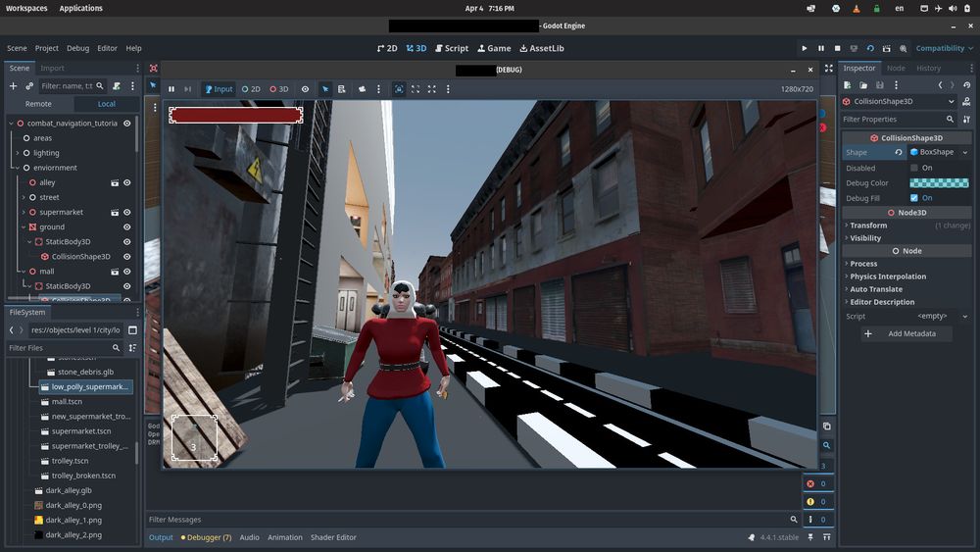Save the edited resource in Inspector
The width and height of the screenshot is (980, 552).
coord(879,85)
